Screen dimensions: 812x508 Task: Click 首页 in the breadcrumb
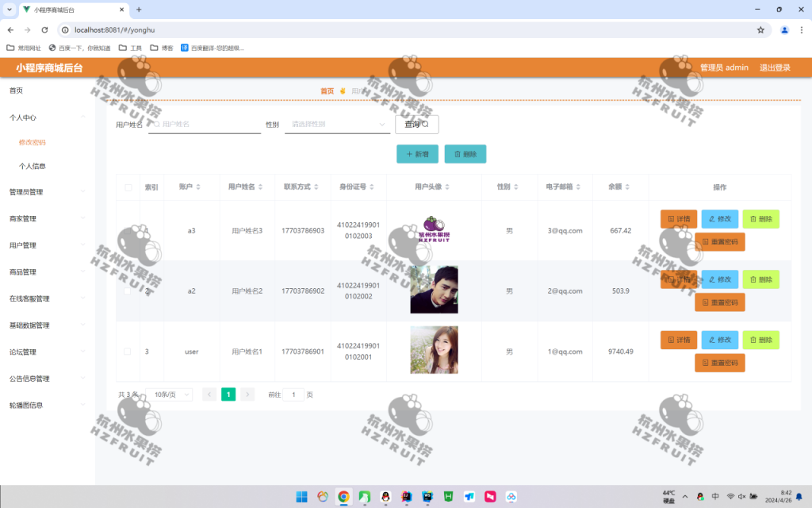pyautogui.click(x=327, y=90)
